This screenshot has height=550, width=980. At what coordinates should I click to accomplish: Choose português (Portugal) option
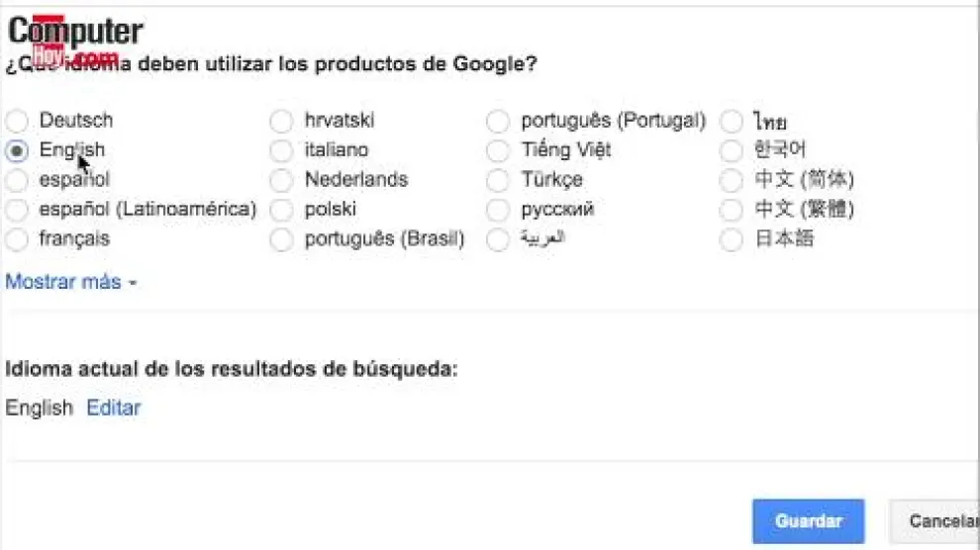499,121
